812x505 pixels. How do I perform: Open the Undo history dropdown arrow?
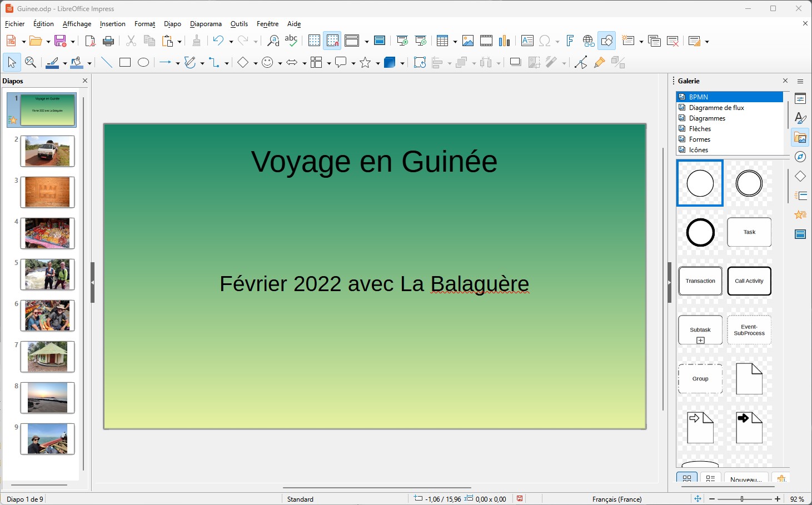coord(231,42)
